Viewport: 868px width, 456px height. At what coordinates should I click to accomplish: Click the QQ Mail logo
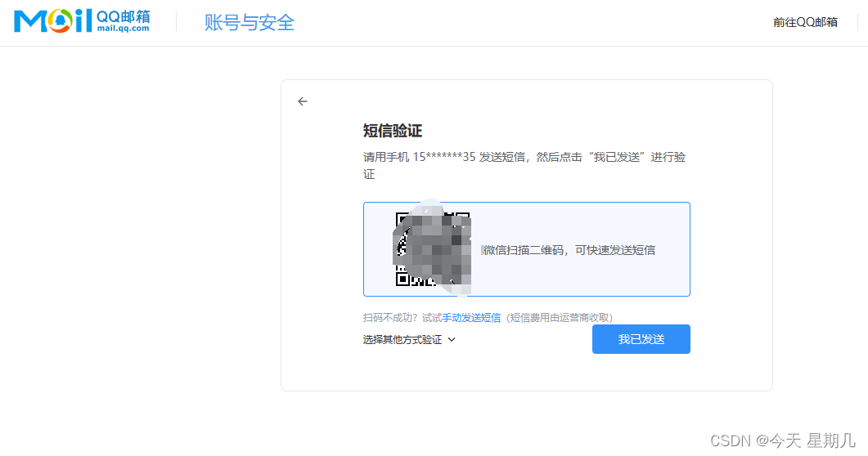point(81,21)
